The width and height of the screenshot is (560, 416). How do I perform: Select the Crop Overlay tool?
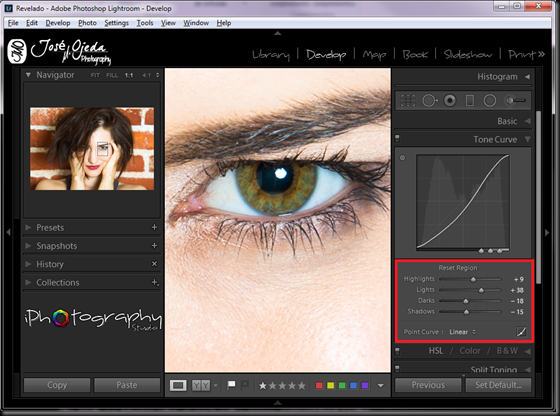click(408, 101)
